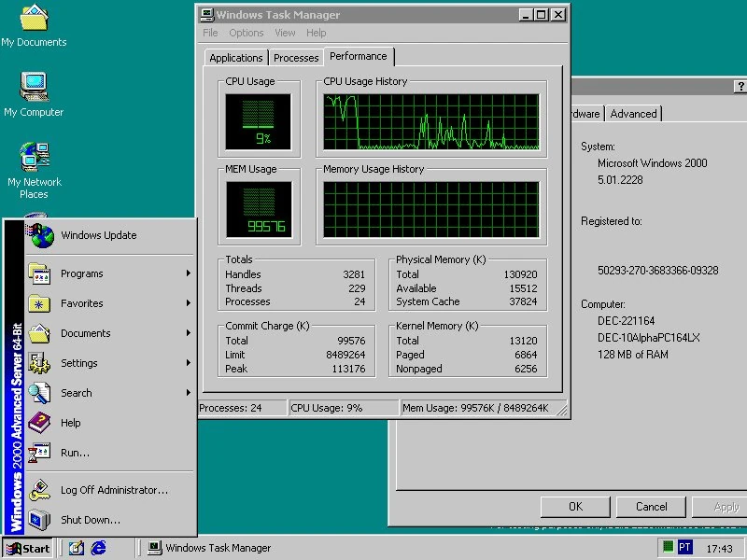
Task: Click the Documents folder icon in Start menu
Action: pyautogui.click(x=39, y=333)
